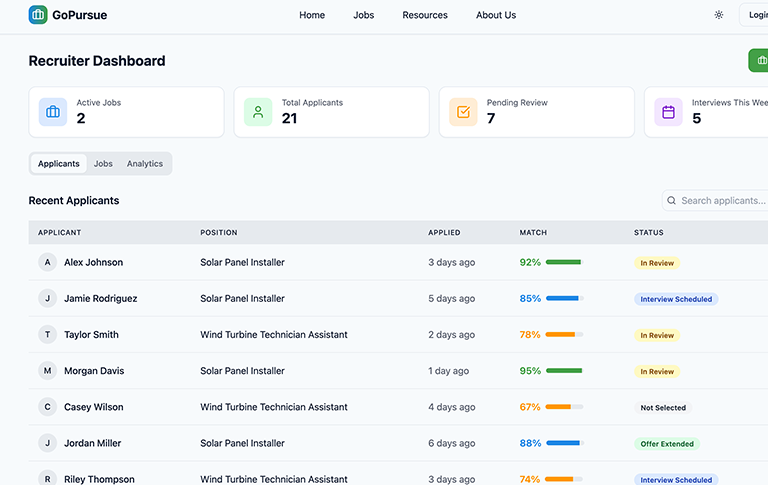Switch to the Applicants tab
Image resolution: width=768 pixels, height=485 pixels.
coord(59,164)
